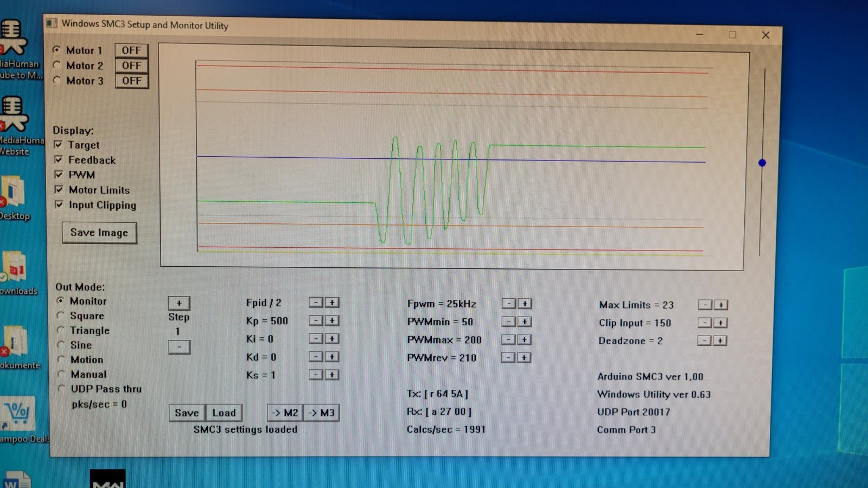Increase Step with plus button
Viewport: 868px width, 488px height.
[179, 303]
